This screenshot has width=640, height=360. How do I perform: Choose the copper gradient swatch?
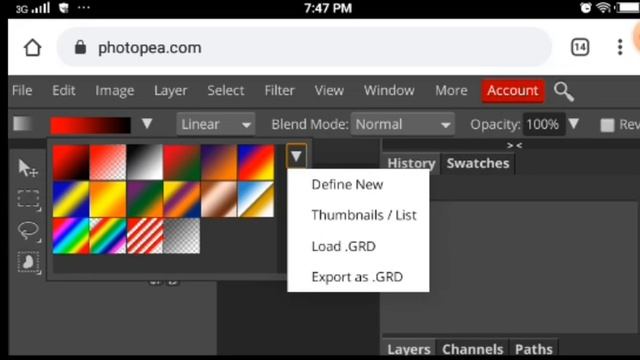tap(219, 199)
